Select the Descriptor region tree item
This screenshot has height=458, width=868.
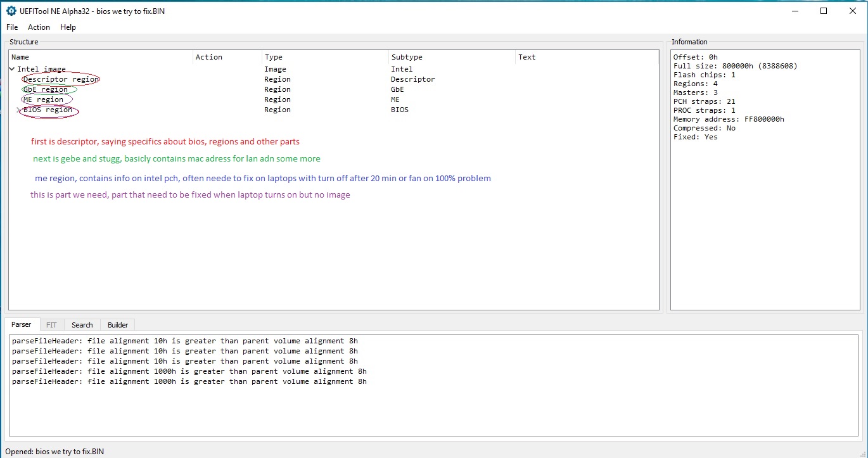tap(61, 79)
